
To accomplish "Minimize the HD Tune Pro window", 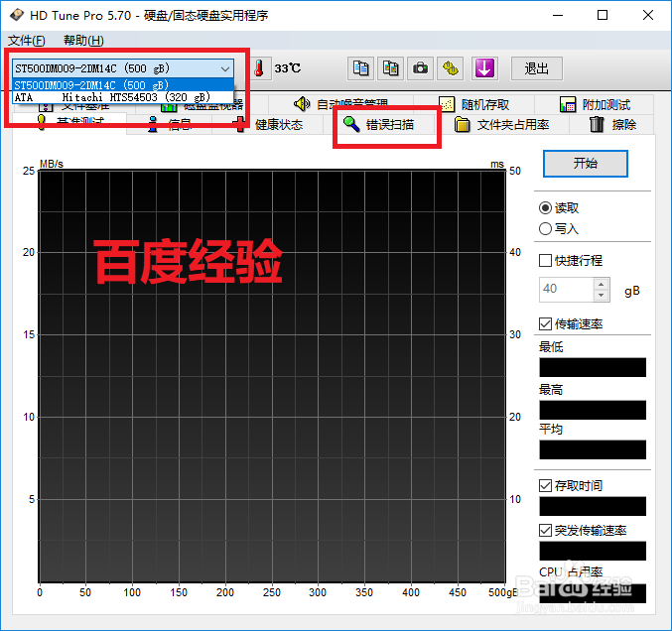I will 558,15.
